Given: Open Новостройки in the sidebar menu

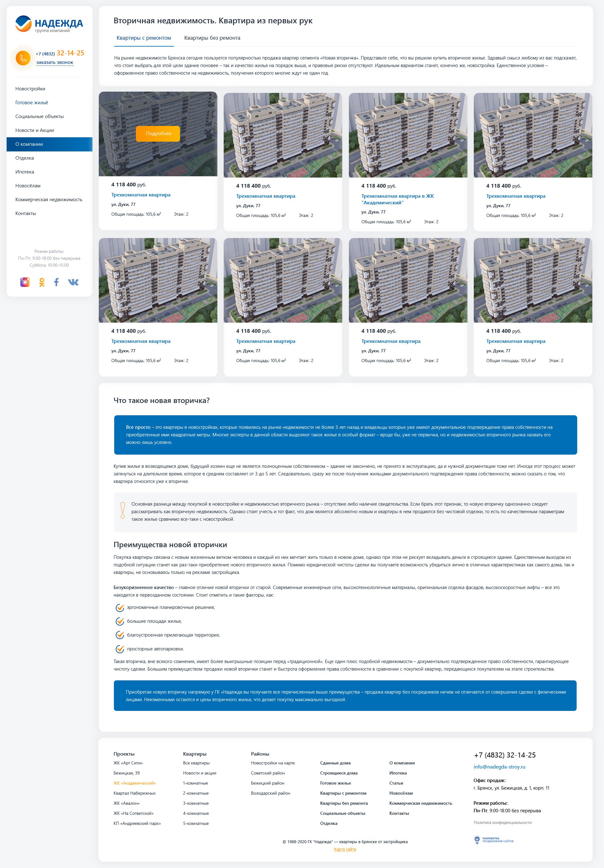Looking at the screenshot, I should (30, 89).
